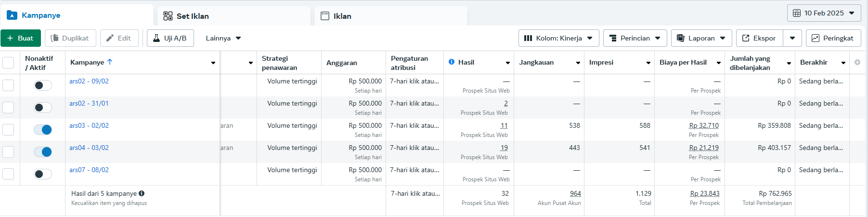This screenshot has height=217, width=868.
Task: Click the info icon beside Hasil dari 5 kampanye
Action: pyautogui.click(x=142, y=193)
